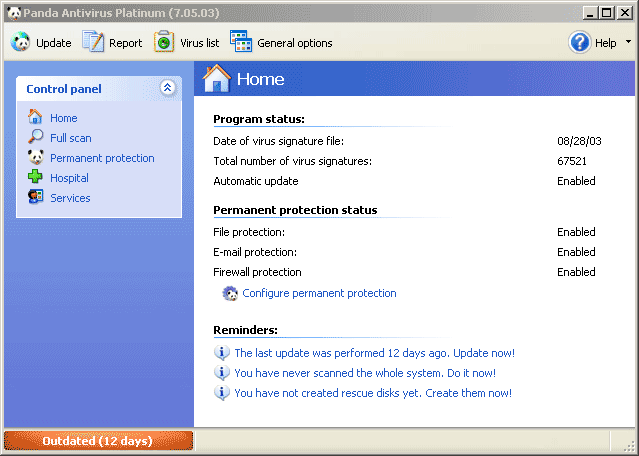
Task: Click the create rescue disks reminder
Action: coord(372,393)
